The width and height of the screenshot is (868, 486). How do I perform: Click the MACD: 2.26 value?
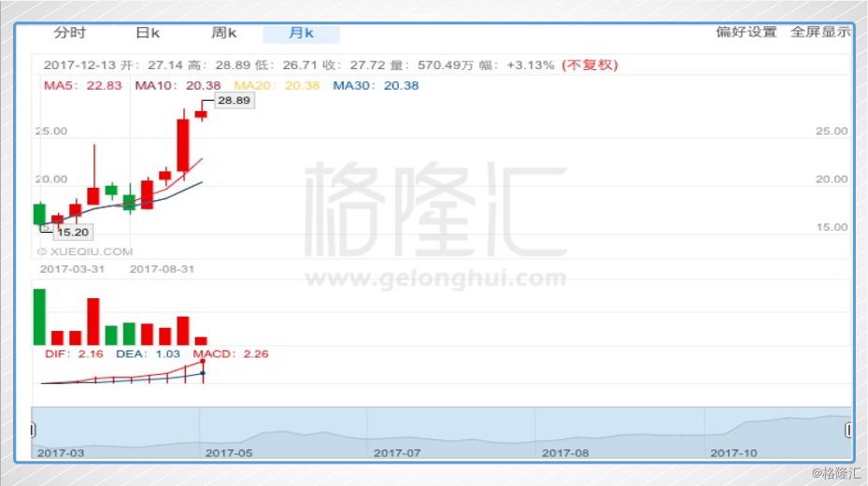[231, 354]
